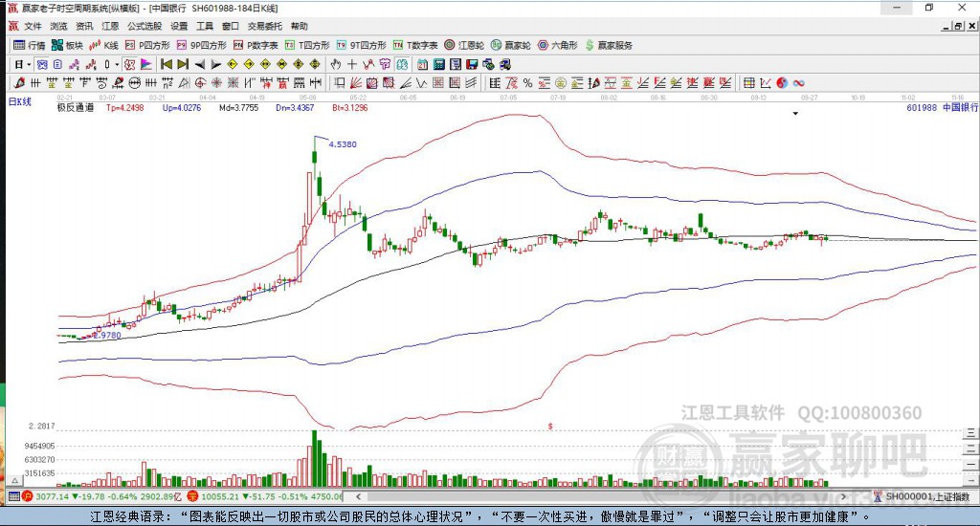The width and height of the screenshot is (980, 526).
Task: Open the 设置 menu
Action: point(179,26)
